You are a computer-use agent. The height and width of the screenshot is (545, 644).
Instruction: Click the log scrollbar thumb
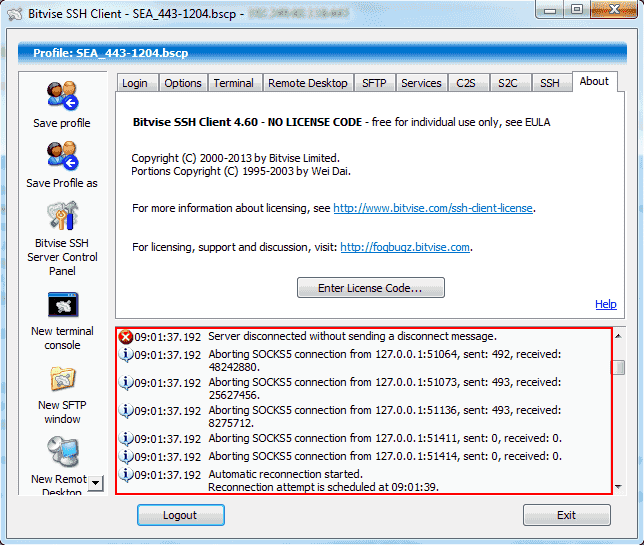(x=619, y=368)
